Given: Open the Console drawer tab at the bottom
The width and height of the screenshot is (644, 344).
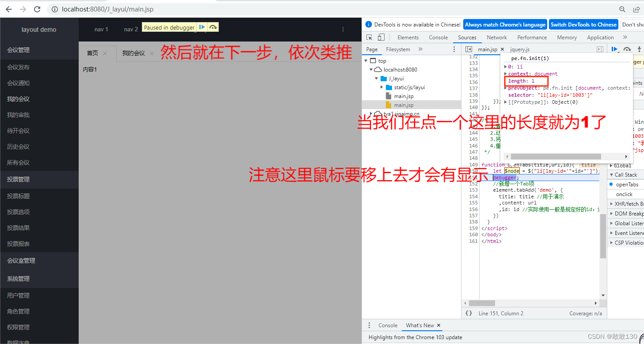Looking at the screenshot, I should tap(388, 325).
